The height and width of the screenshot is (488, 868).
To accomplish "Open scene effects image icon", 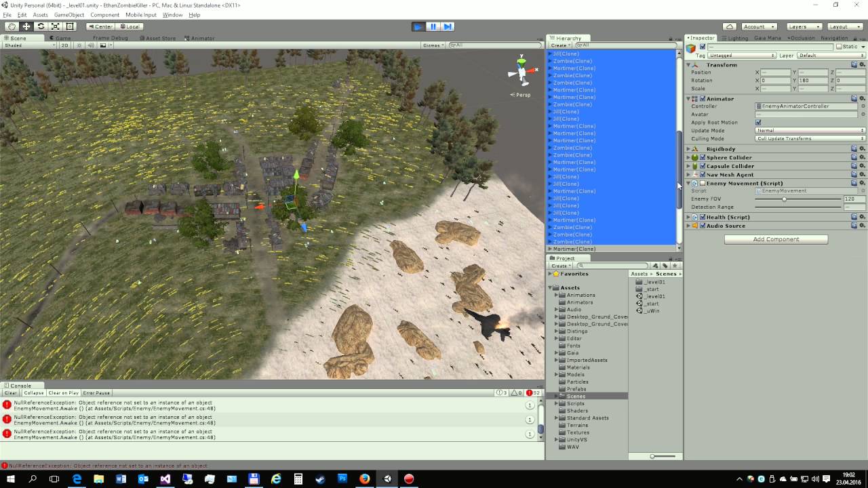I will [103, 45].
